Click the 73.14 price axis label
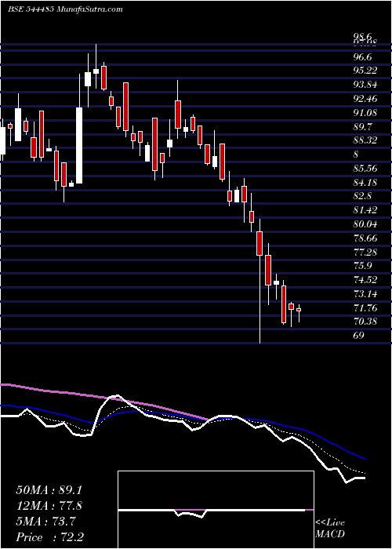 point(365,294)
